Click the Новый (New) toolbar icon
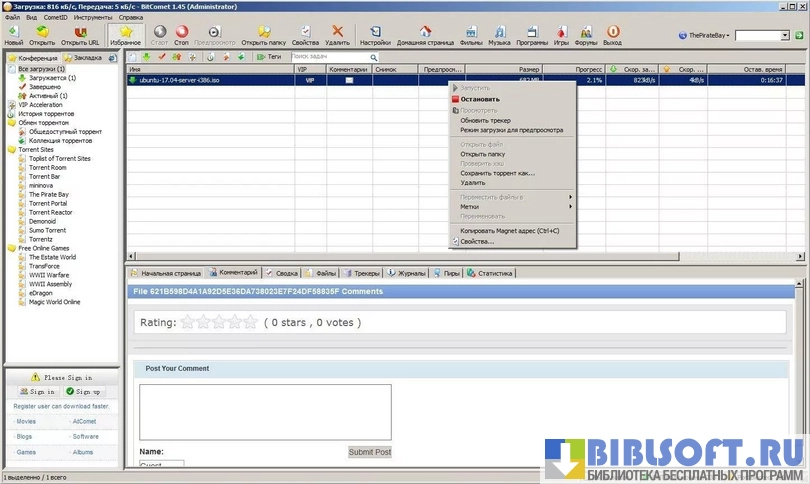Screen dimensions: 810x484 point(13,35)
